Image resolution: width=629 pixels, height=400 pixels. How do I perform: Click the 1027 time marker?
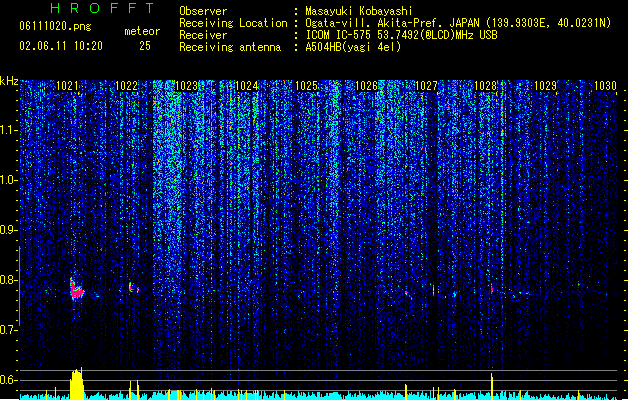[x=426, y=86]
